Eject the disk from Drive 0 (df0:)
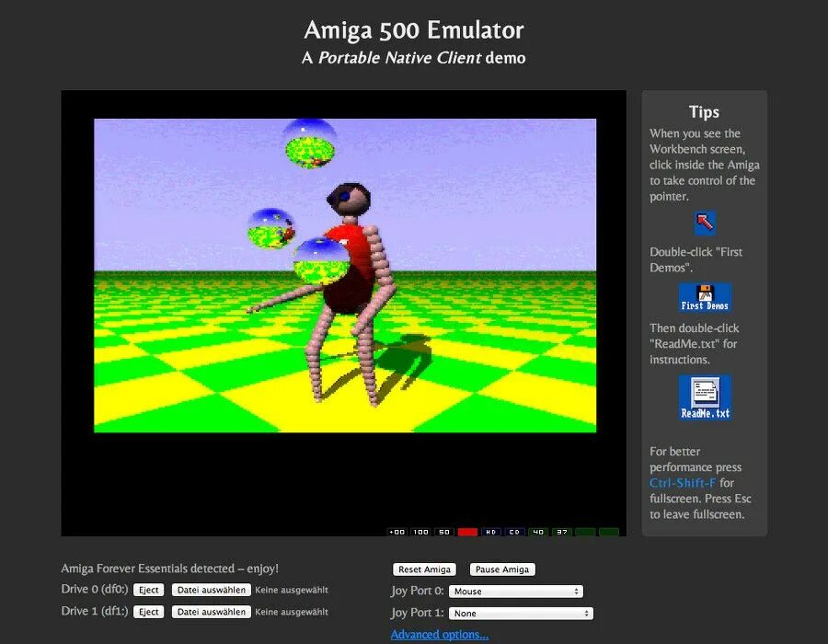Viewport: 828px width, 644px height. point(148,590)
